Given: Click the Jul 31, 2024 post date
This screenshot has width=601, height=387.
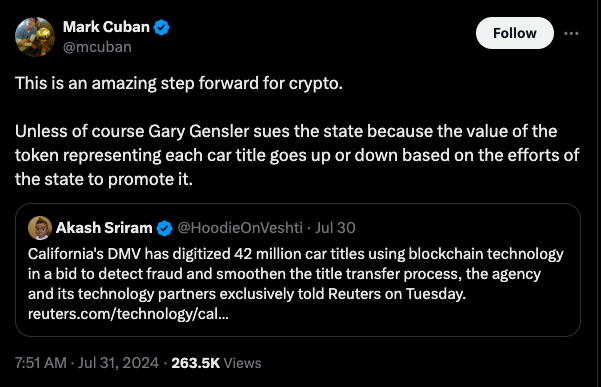Looking at the screenshot, I should point(118,363).
